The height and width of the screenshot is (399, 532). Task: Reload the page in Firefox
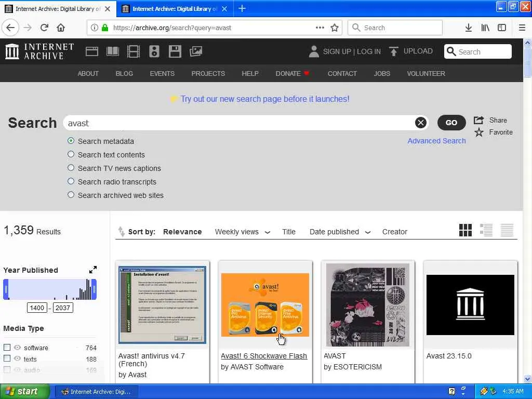click(44, 28)
